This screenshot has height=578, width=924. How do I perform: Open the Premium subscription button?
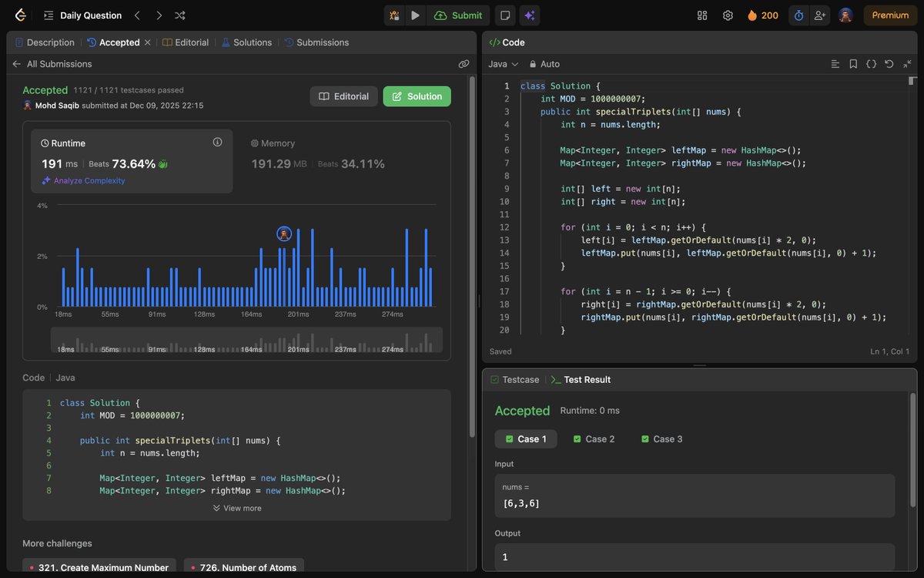click(x=890, y=15)
